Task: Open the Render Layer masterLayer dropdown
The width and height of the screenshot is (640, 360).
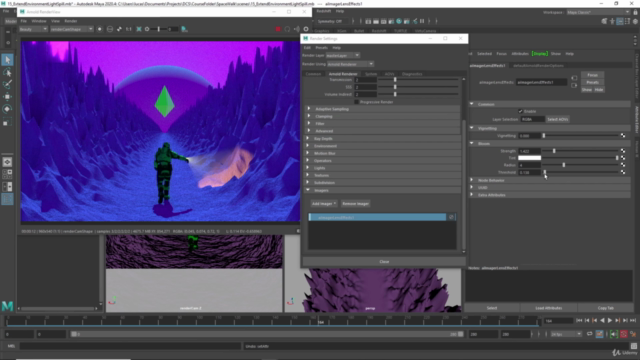Action: coord(343,56)
